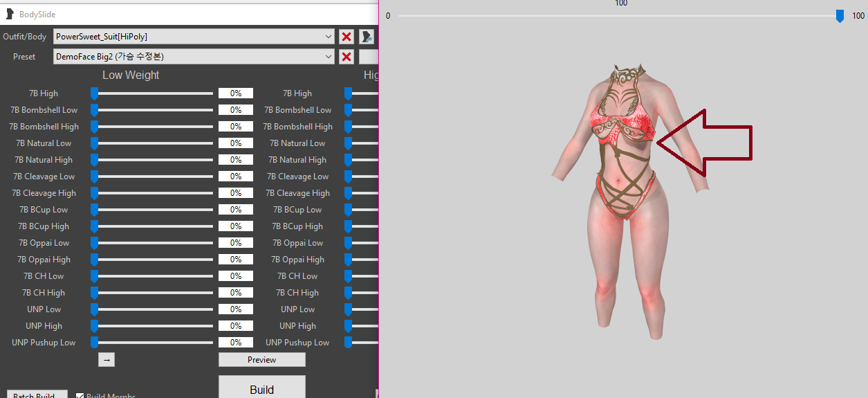Click the UNP High low-weight percent field
This screenshot has width=868, height=398.
236,326
